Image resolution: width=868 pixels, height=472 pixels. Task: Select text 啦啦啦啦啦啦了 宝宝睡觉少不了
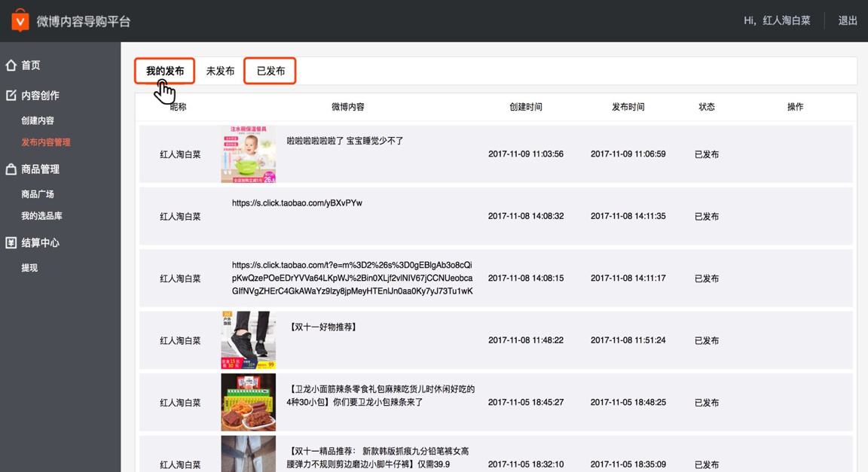coord(345,141)
